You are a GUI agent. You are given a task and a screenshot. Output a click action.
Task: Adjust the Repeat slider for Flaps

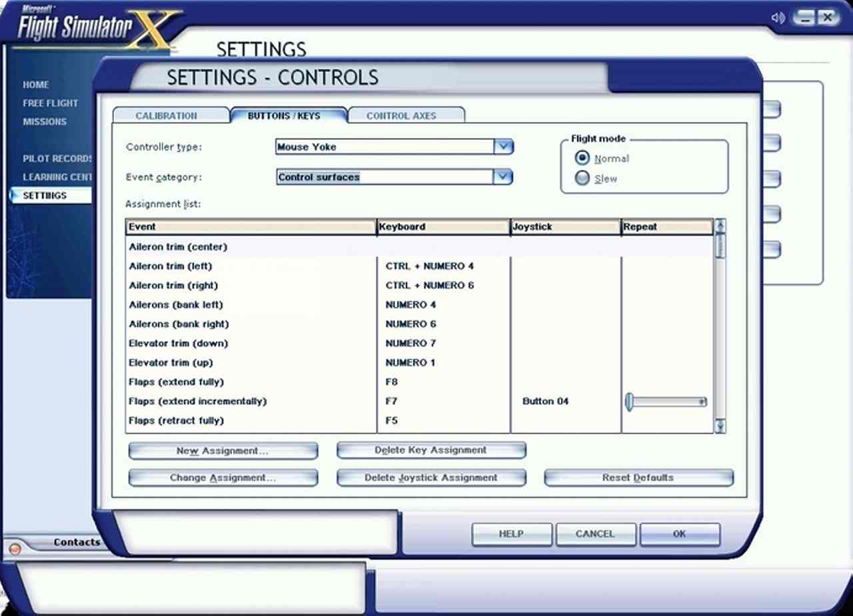(630, 402)
